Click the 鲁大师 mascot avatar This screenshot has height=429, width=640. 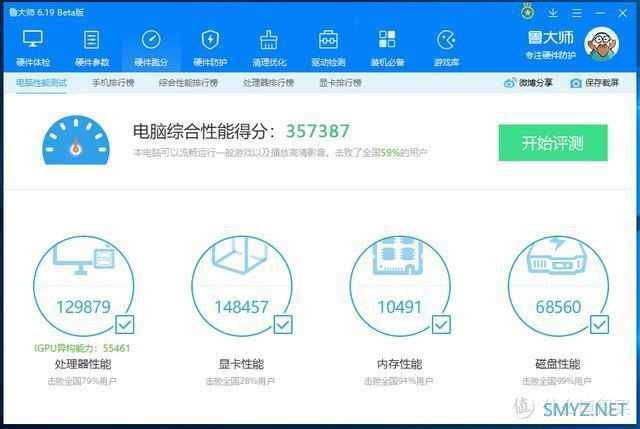(602, 44)
